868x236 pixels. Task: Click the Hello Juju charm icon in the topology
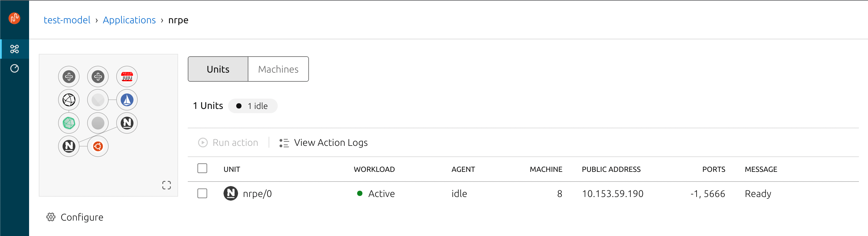[127, 77]
